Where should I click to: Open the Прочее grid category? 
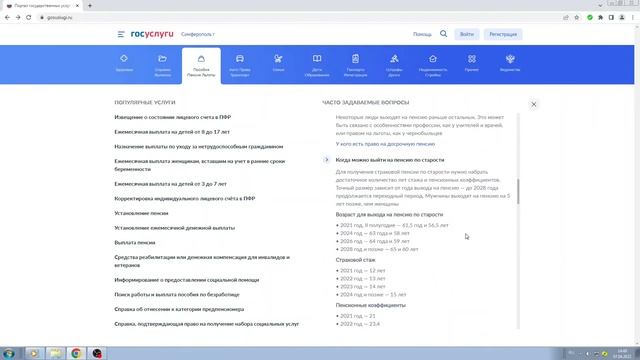click(471, 64)
